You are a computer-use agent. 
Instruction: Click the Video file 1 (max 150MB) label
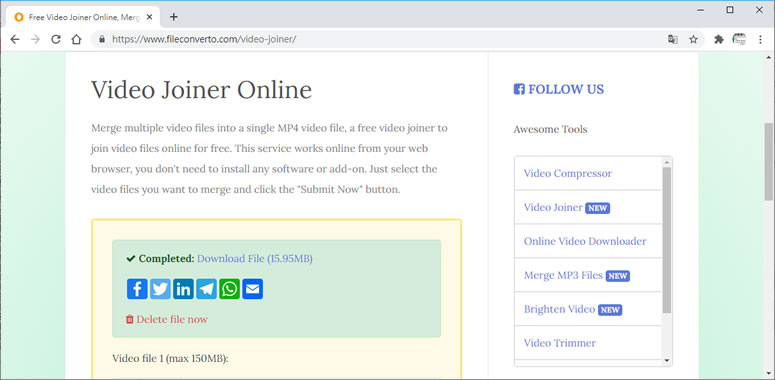click(171, 358)
